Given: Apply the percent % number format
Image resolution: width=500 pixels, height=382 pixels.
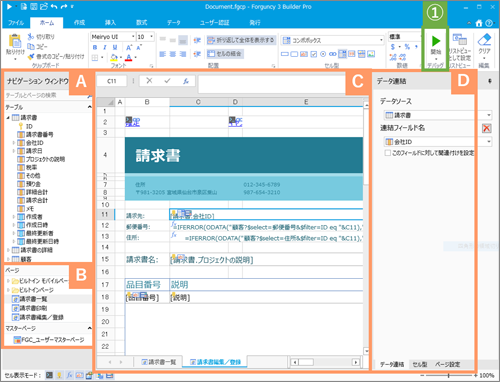Looking at the screenshot, I should (407, 47).
